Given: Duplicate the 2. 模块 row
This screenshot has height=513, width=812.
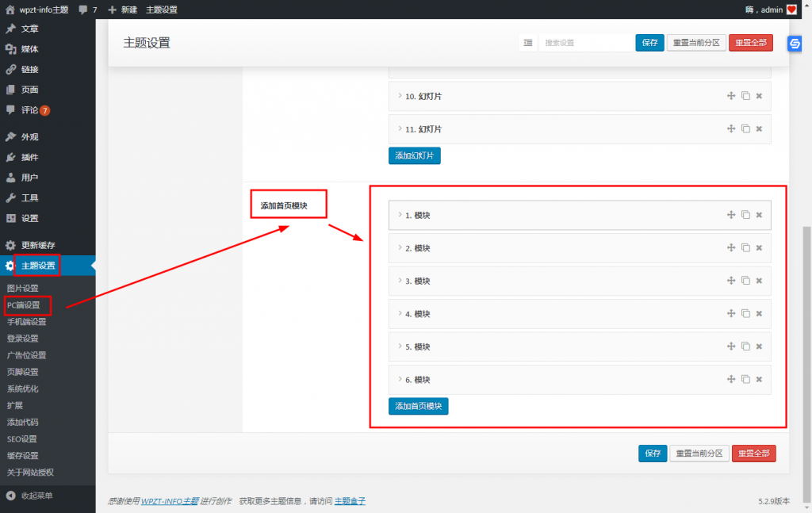Looking at the screenshot, I should (x=745, y=247).
